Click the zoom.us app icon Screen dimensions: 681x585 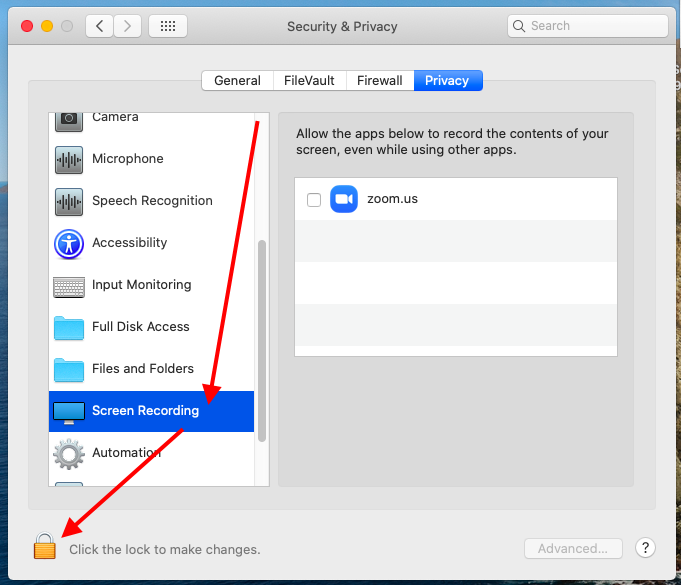point(344,199)
